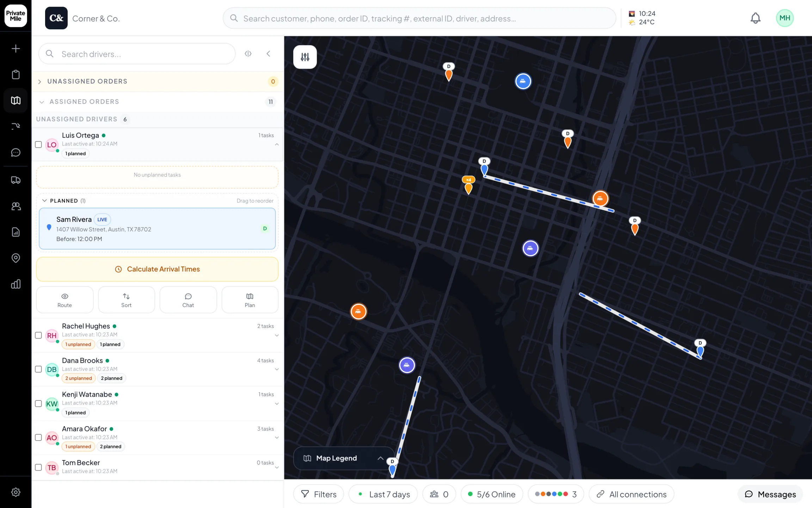Open the colored status dots filter showing 3
Screen dimensions: 812x508
point(556,494)
